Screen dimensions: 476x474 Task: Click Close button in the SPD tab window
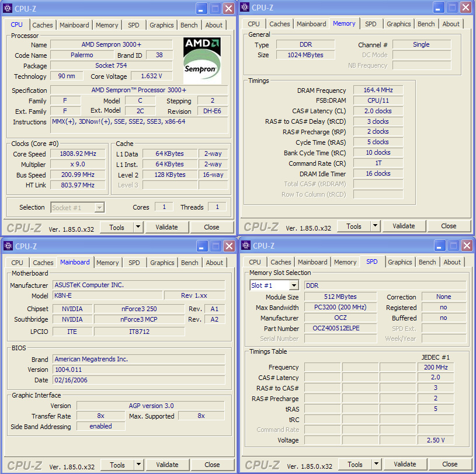450,464
